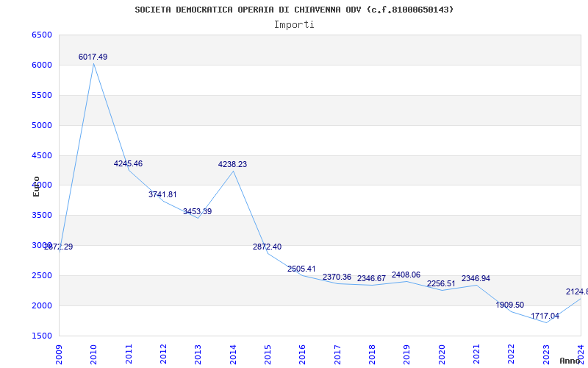Image resolution: width=588 pixels, height=368 pixels.
Task: Click the x-axis year 2016
Action: click(x=303, y=354)
